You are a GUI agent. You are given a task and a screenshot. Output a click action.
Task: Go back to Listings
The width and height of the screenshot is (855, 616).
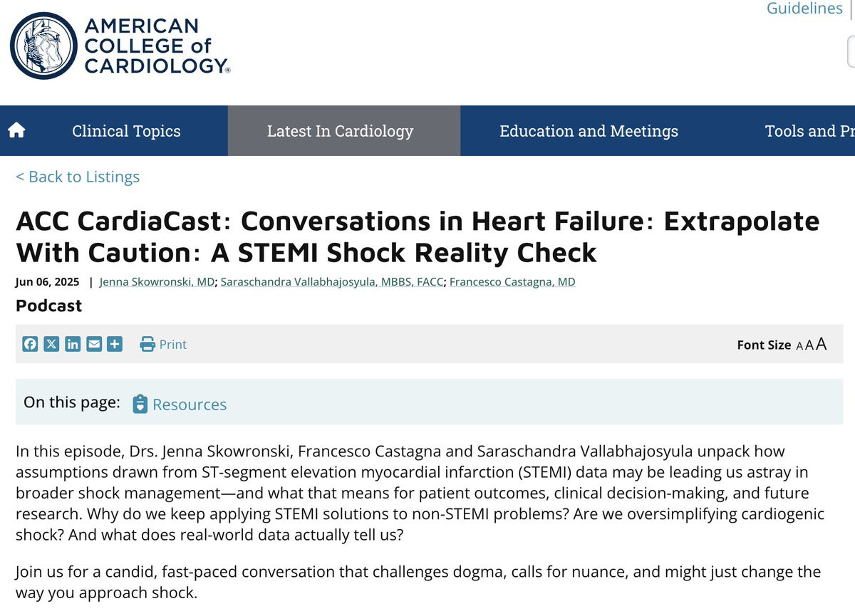click(78, 177)
